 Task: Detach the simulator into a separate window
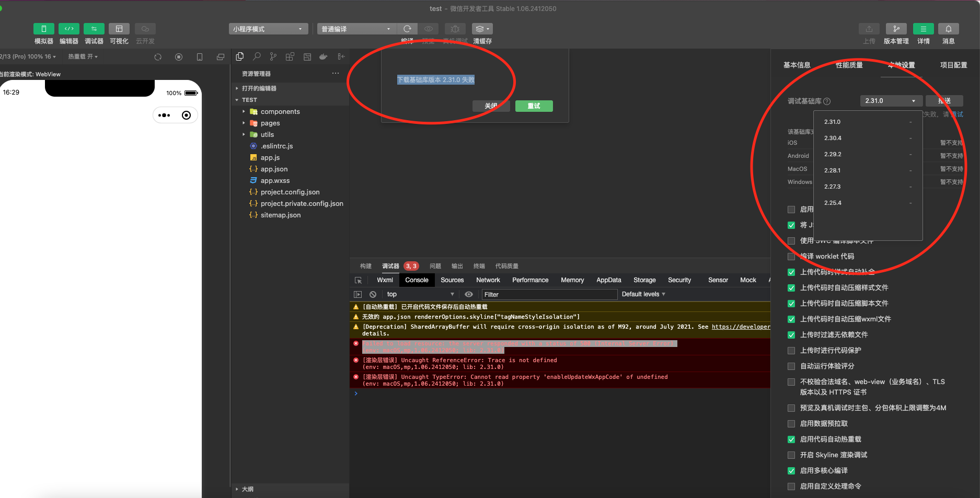pyautogui.click(x=221, y=57)
